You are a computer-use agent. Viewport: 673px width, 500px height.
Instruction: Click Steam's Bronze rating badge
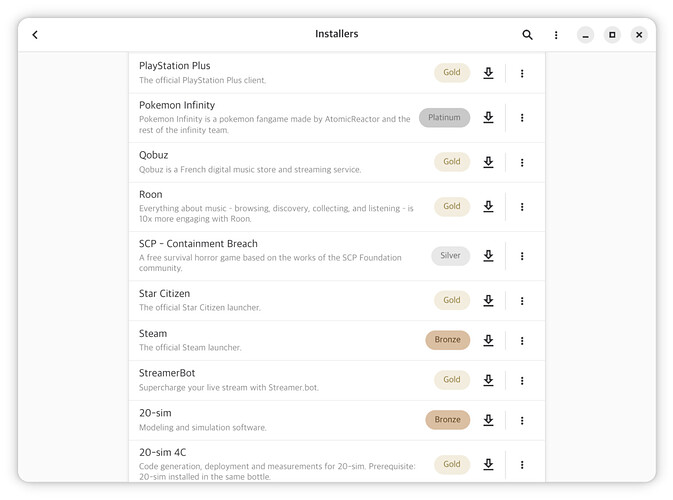pyautogui.click(x=447, y=340)
